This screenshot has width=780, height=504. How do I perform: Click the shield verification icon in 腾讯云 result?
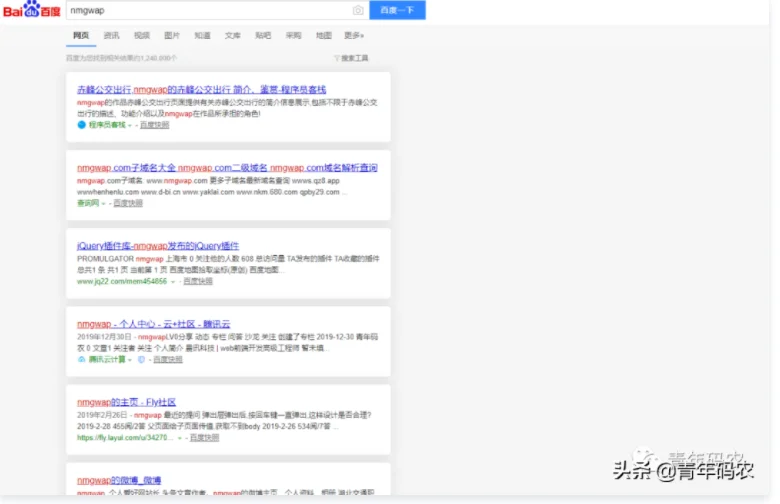(x=141, y=359)
